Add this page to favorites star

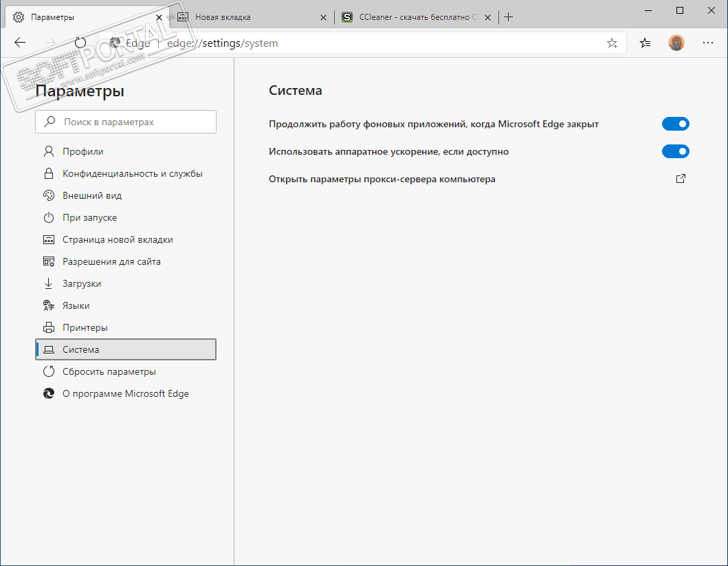612,43
